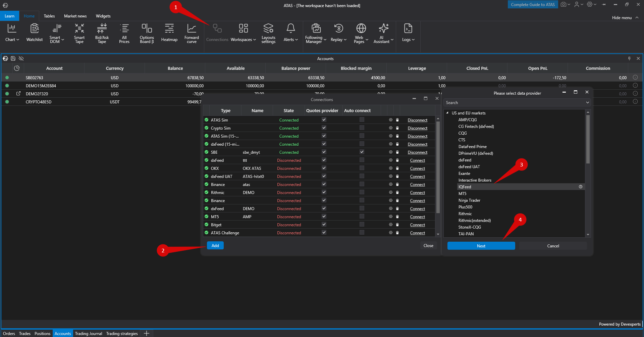Add a new bottom tab with plus

point(147,333)
